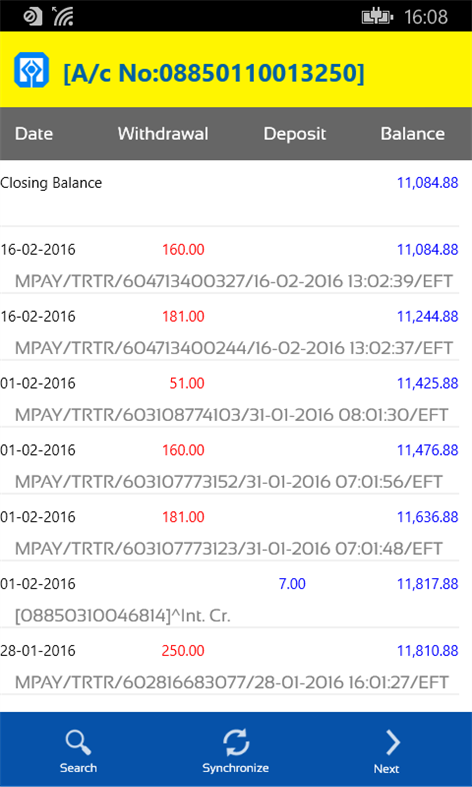Tap the account number title text
This screenshot has height=787, width=472.
213,73
